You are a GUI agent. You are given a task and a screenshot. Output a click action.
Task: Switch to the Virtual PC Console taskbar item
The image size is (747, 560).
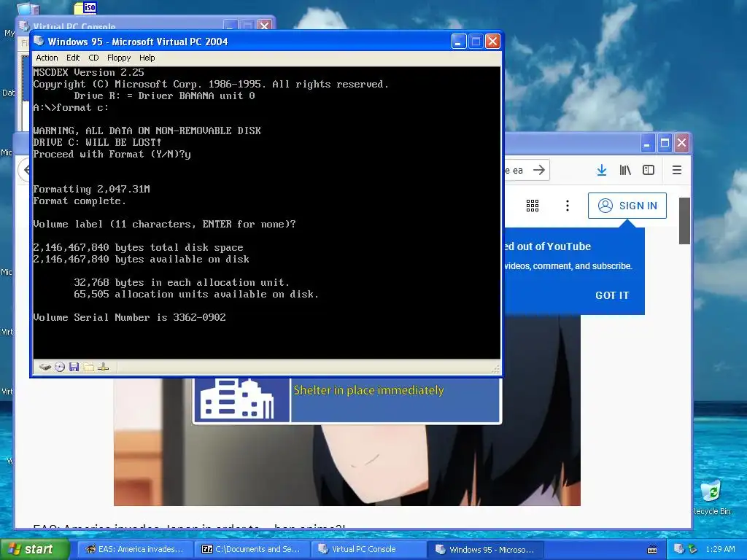click(x=368, y=549)
